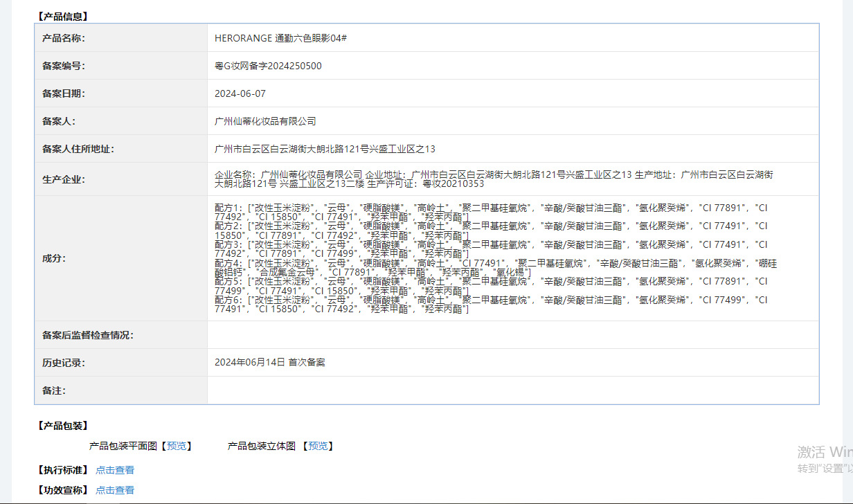Open 点击查看 next to 功效宣称

pos(115,490)
